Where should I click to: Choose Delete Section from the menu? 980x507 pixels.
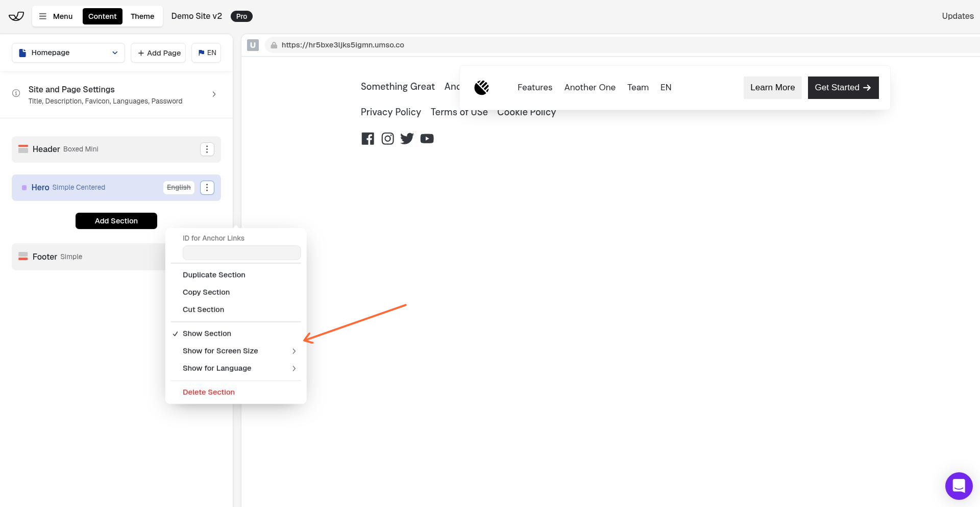209,392
